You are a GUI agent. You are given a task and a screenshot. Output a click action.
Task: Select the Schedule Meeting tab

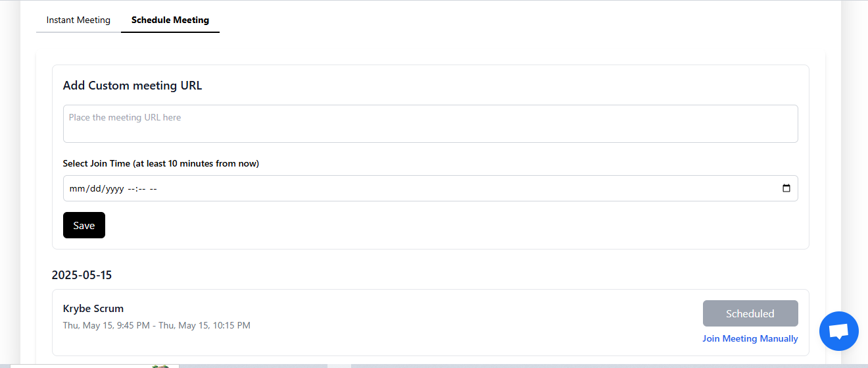(x=170, y=20)
